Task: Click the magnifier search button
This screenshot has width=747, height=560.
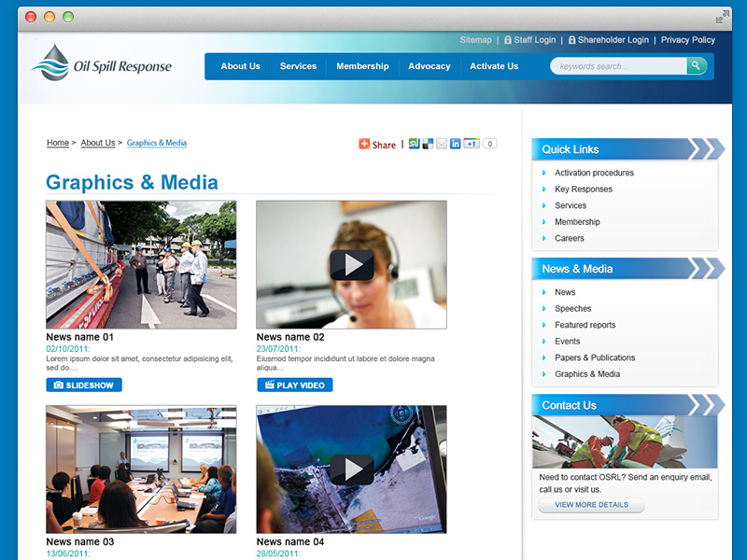Action: (696, 65)
